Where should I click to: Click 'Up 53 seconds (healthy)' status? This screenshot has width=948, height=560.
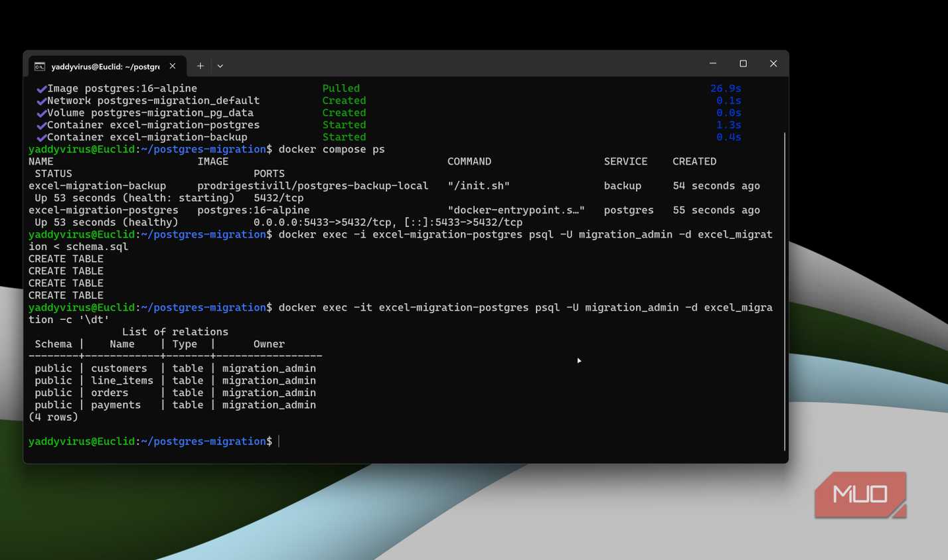point(106,222)
